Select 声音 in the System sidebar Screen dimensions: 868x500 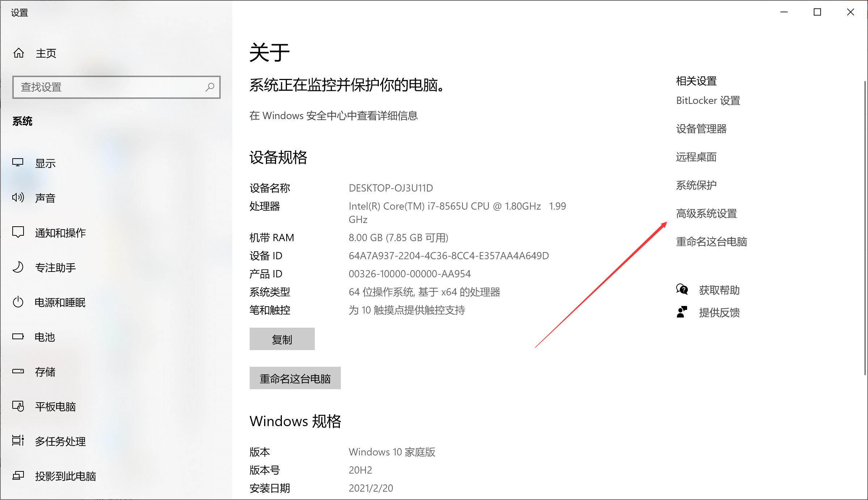[x=45, y=198]
